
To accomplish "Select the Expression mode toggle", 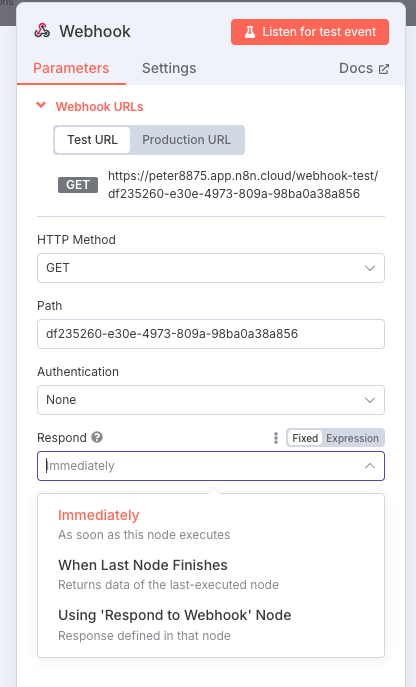I will tap(352, 438).
